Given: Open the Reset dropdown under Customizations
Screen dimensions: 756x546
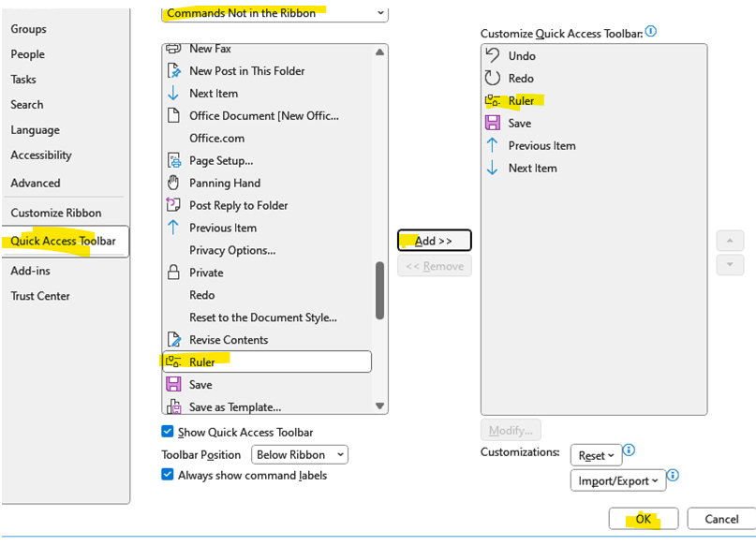Looking at the screenshot, I should pyautogui.click(x=596, y=455).
